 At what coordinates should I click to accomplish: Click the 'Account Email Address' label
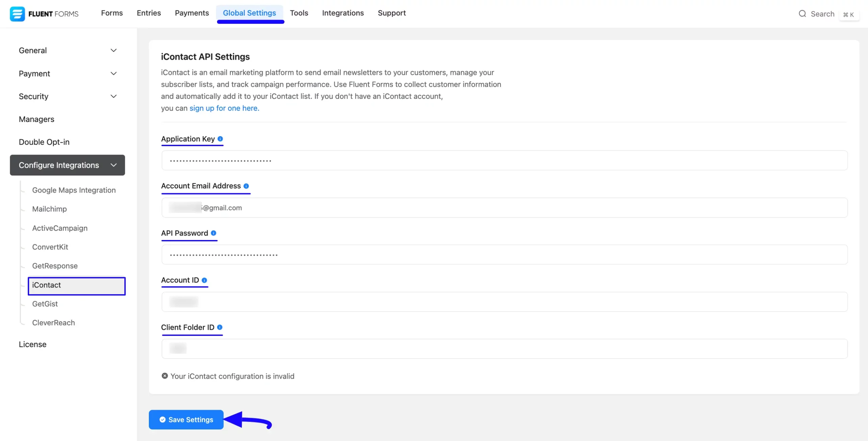pyautogui.click(x=201, y=186)
